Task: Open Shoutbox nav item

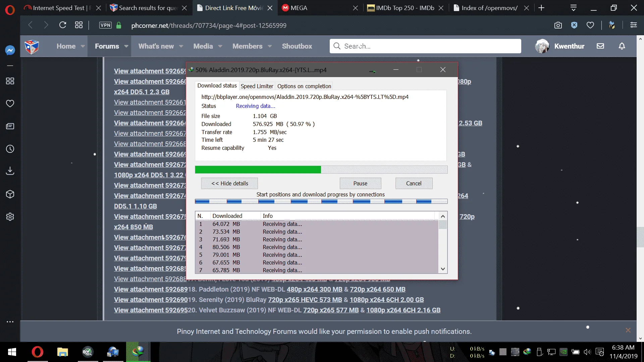Action: 297,46
